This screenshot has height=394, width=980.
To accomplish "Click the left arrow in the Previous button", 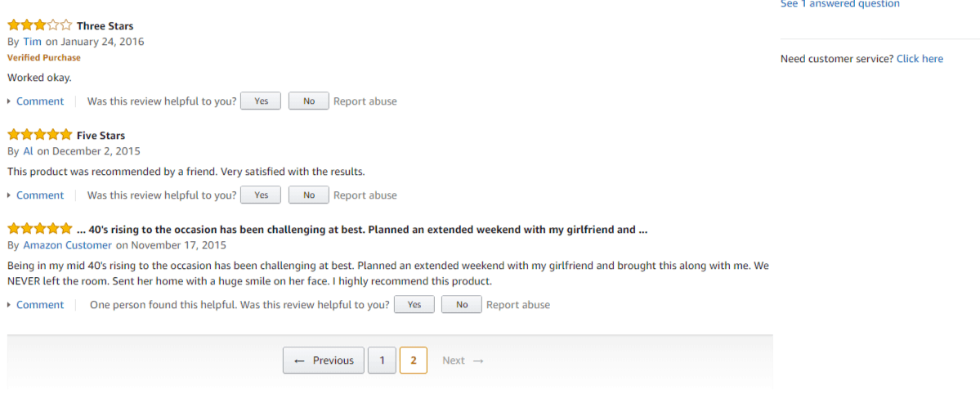I will (299, 360).
